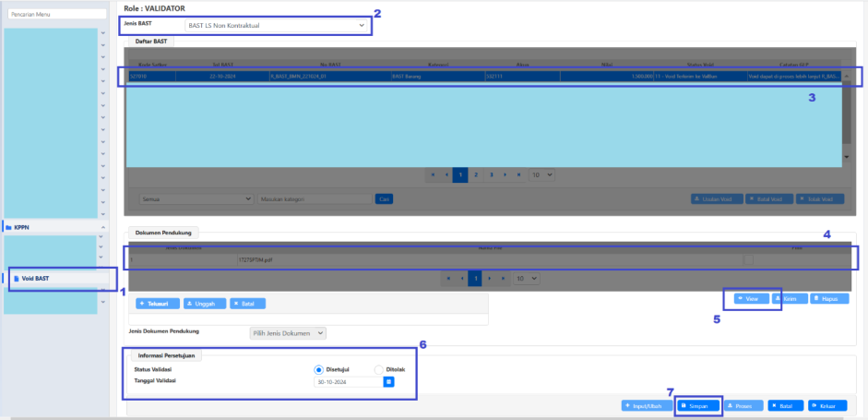868x420 pixels.
Task: Click the Pencarian Menu search field
Action: (54, 15)
